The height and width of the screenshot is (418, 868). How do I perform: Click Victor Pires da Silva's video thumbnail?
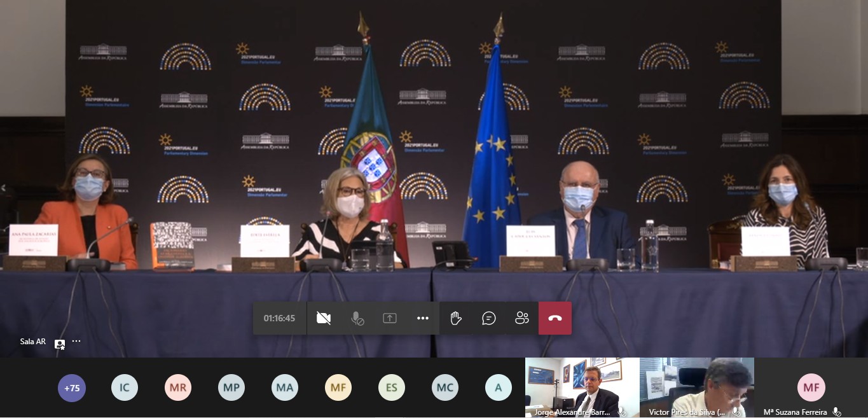tap(696, 386)
